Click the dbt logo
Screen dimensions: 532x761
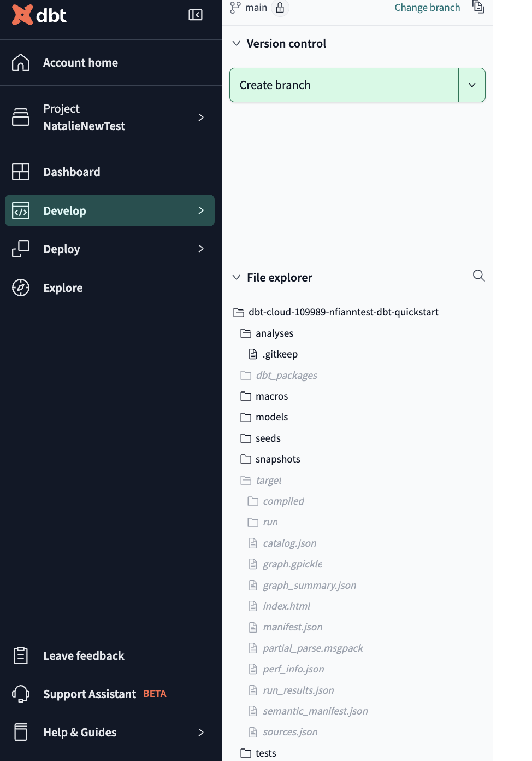(39, 15)
